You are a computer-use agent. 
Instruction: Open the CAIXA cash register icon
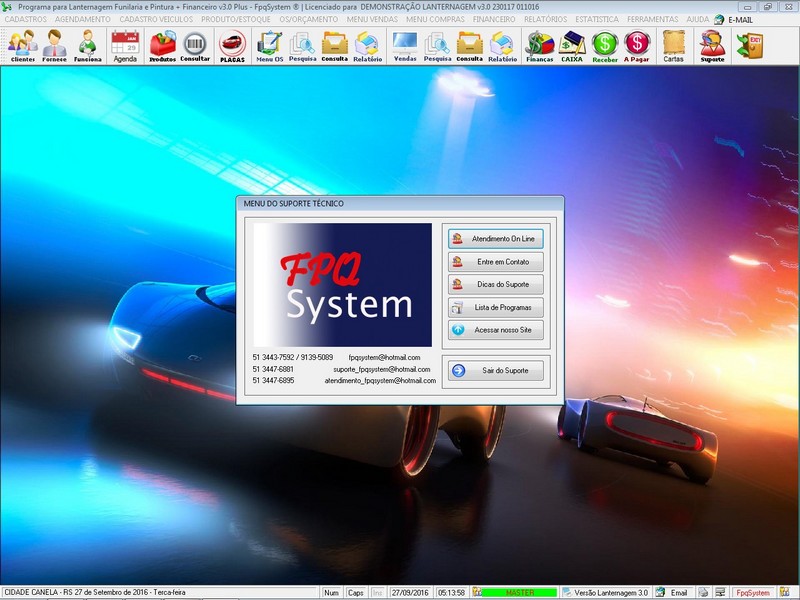(572, 46)
